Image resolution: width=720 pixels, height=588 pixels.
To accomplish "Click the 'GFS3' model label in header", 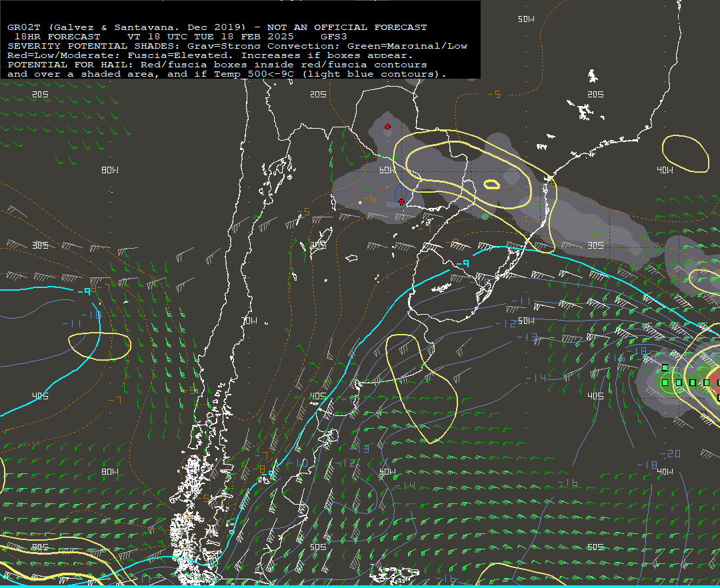I will pyautogui.click(x=333, y=37).
